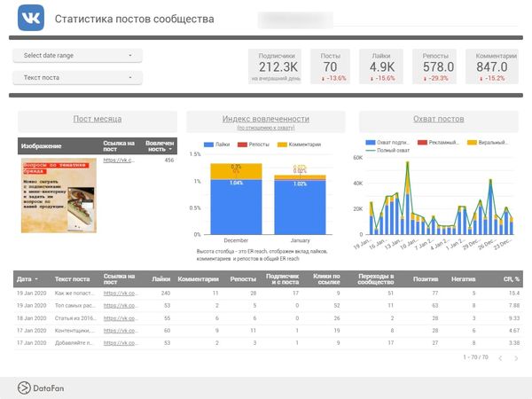This screenshot has height=399, width=532.
Task: Open post link in first table row
Action: [120, 292]
